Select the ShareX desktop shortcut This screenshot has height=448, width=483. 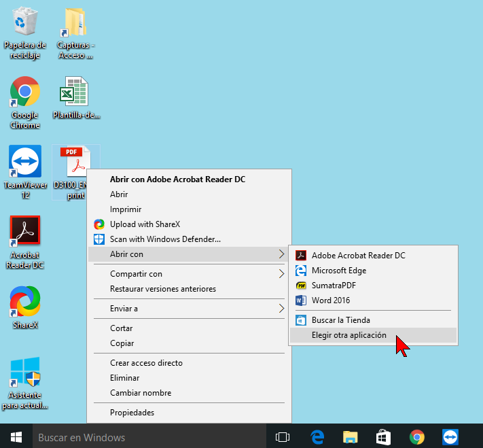pos(25,308)
